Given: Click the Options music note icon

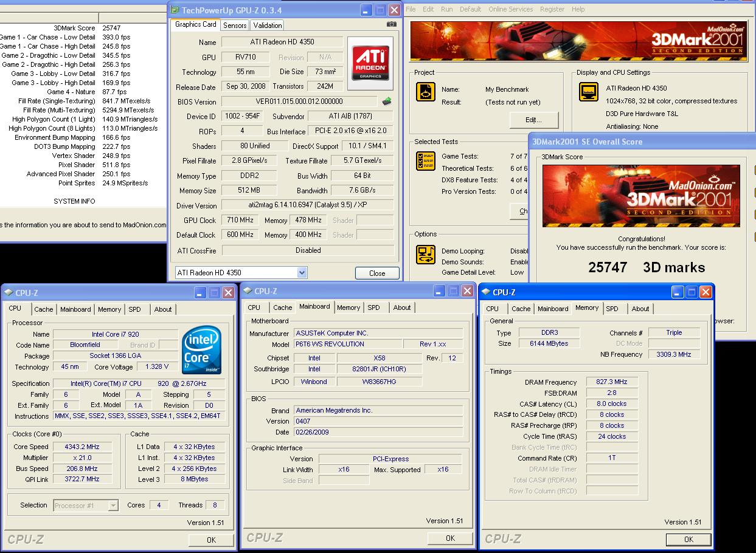Looking at the screenshot, I should 426,254.
